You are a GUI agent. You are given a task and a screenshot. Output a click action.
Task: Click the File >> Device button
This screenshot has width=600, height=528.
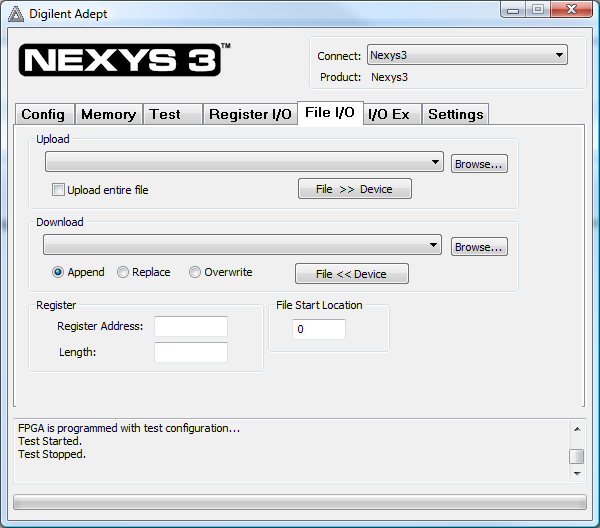(x=355, y=189)
